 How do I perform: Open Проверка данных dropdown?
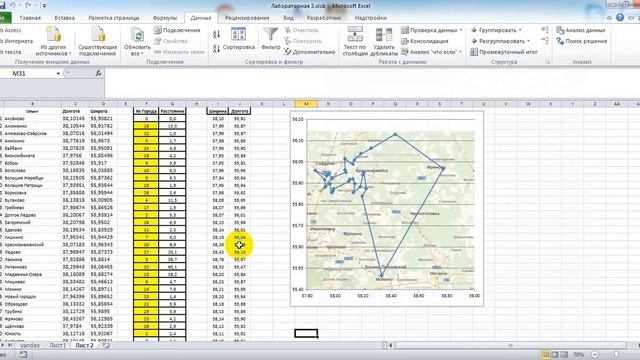click(x=432, y=30)
